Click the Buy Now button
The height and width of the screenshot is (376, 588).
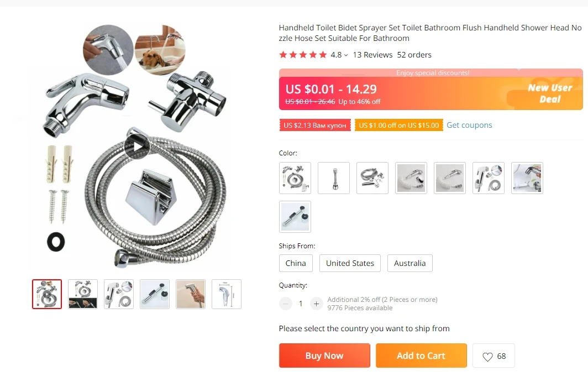[x=324, y=356]
